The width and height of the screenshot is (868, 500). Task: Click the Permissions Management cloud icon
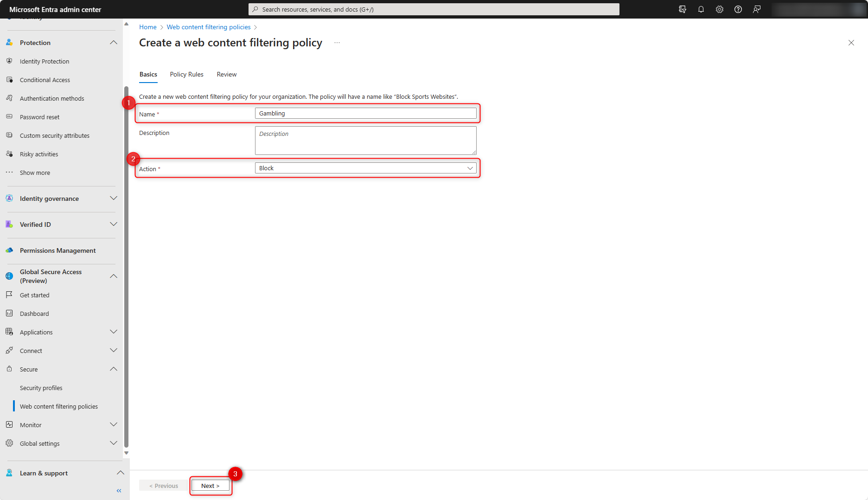[x=9, y=250]
